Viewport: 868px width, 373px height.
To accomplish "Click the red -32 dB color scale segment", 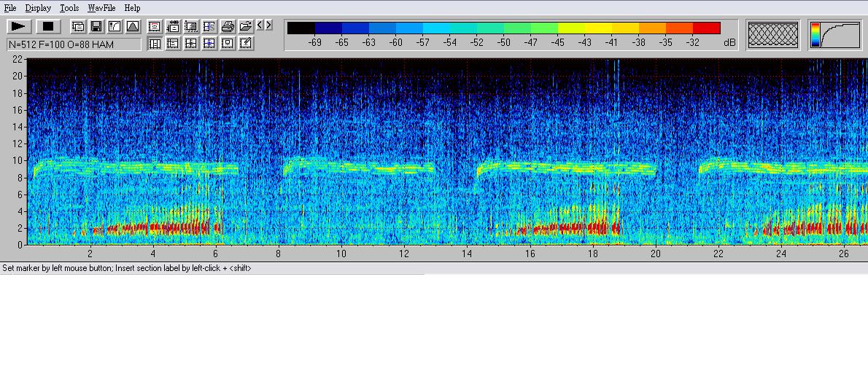I will tap(706, 28).
